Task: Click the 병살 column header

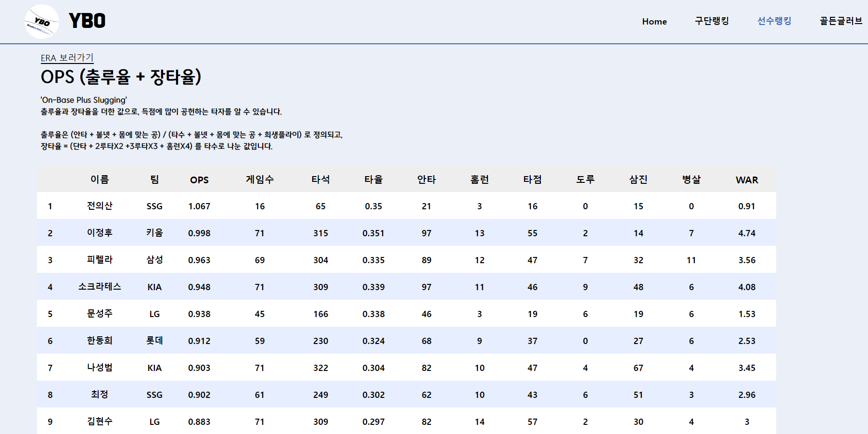Action: tap(691, 179)
